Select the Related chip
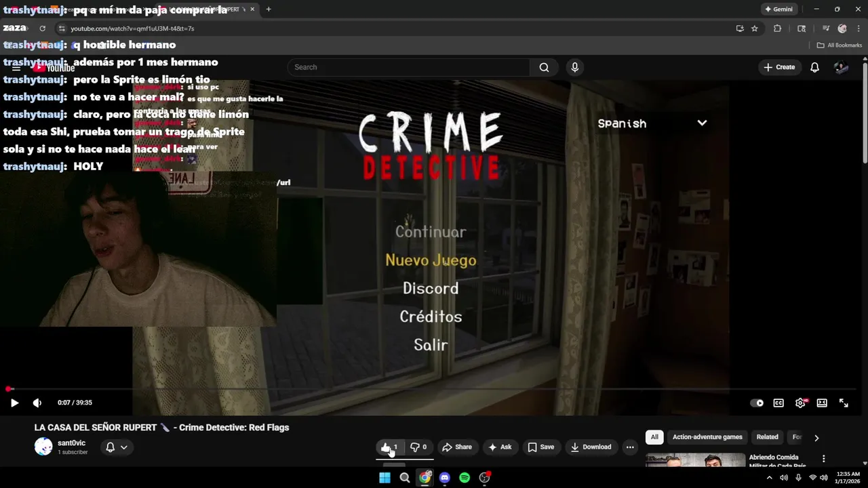 [x=767, y=437]
